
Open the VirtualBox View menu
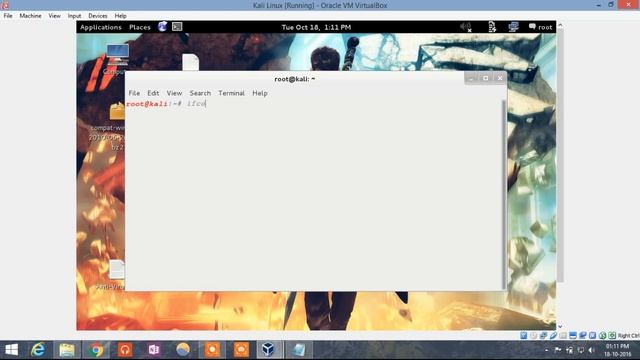click(x=54, y=16)
